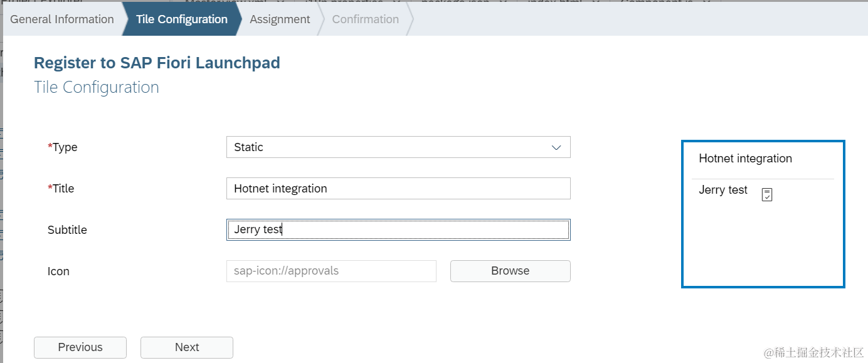Select the Tile Configuration wizard step
Screen dimensions: 868x363
tap(181, 19)
